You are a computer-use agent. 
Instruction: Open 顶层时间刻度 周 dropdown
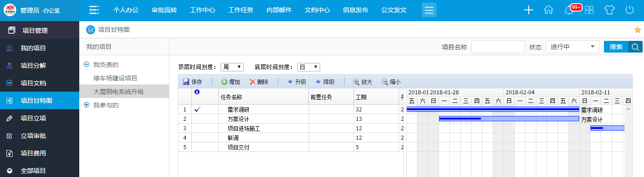point(232,67)
